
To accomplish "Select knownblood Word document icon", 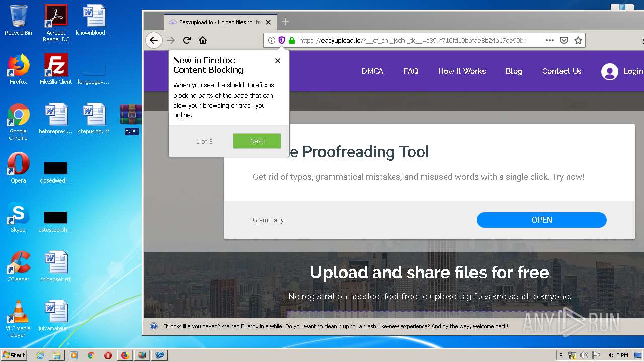I will click(x=94, y=20).
